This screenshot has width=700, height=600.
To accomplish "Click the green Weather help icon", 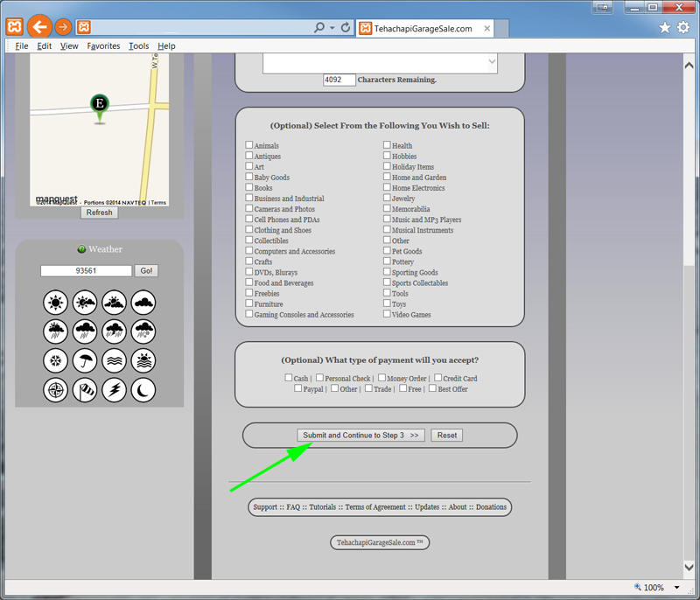I will click(x=81, y=249).
